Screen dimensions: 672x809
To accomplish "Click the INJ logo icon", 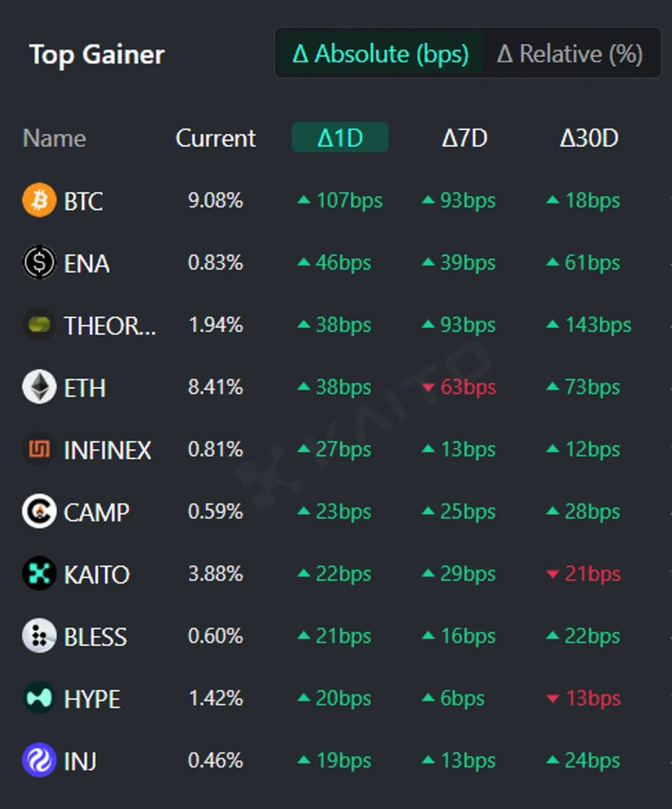I will click(x=39, y=760).
